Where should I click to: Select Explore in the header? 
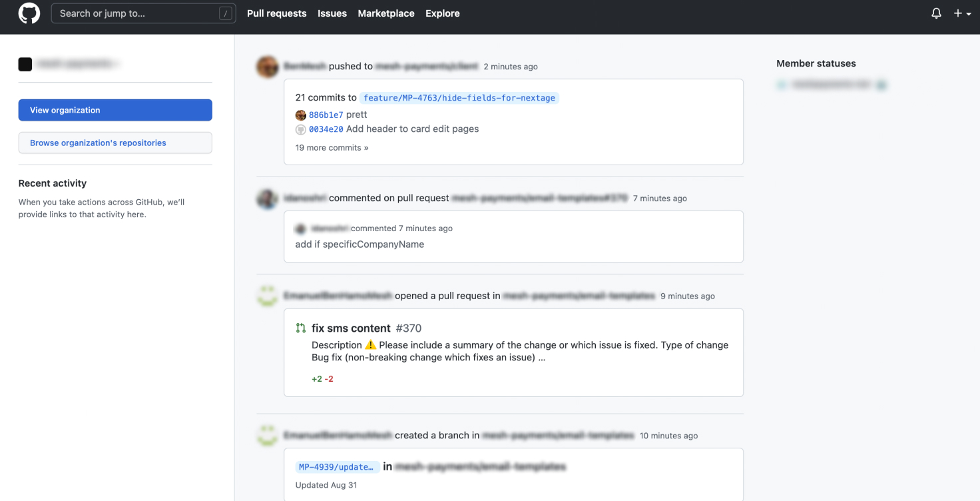click(442, 13)
